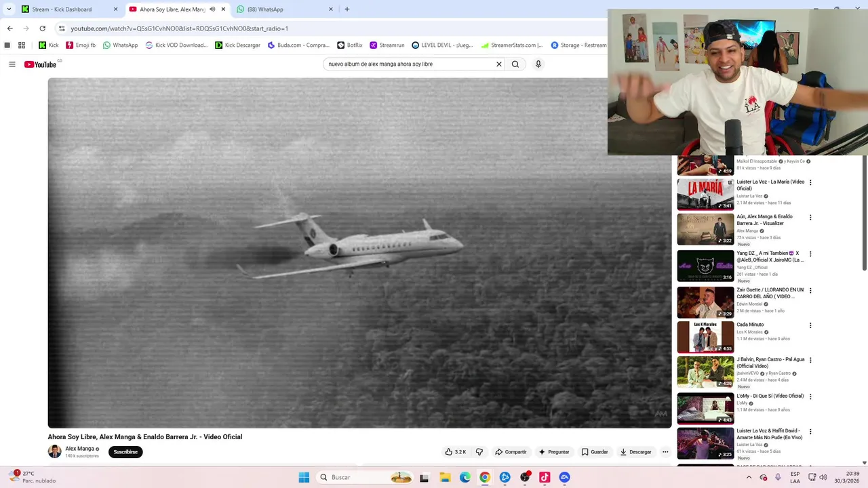Open BotRix bookmark
Screen dimensions: 868x488
(x=350, y=45)
